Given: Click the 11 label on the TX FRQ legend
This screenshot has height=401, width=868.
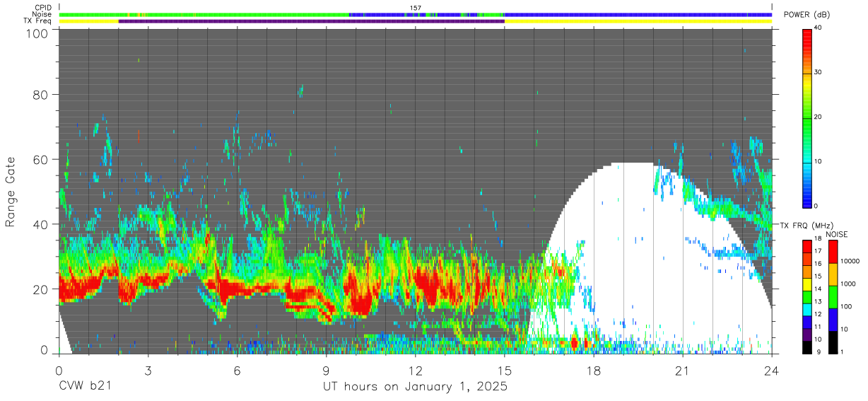Looking at the screenshot, I should coord(817,327).
